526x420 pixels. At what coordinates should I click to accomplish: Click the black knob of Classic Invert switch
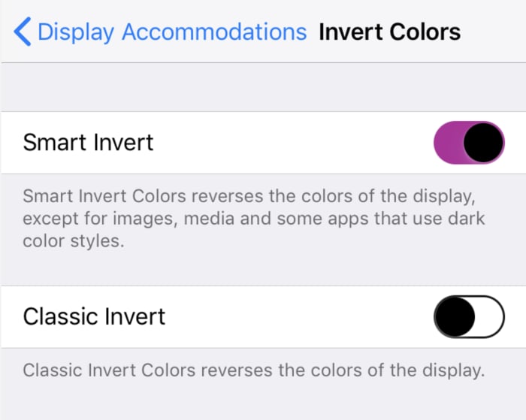click(x=455, y=316)
